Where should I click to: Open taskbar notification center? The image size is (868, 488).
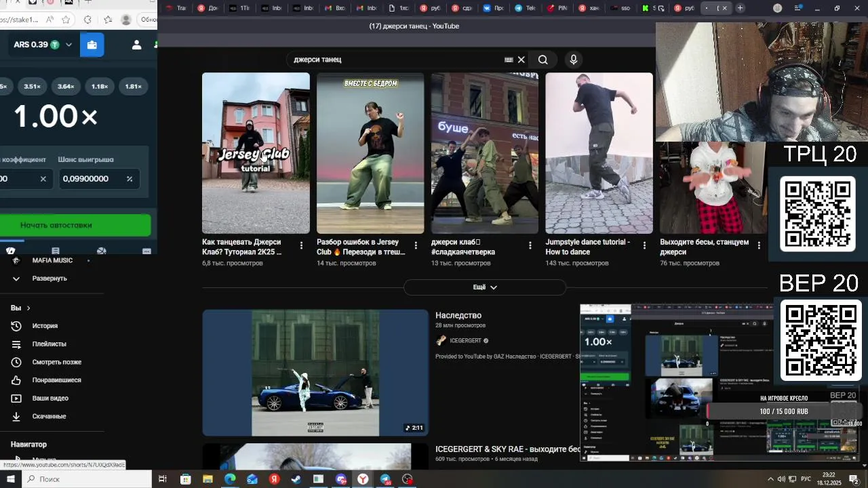854,479
